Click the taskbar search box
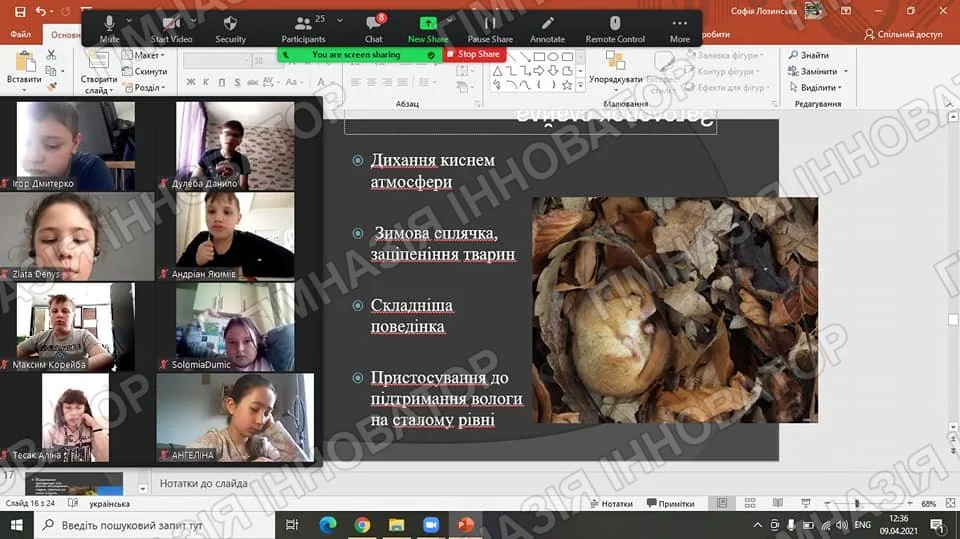The height and width of the screenshot is (539, 960). coord(155,525)
